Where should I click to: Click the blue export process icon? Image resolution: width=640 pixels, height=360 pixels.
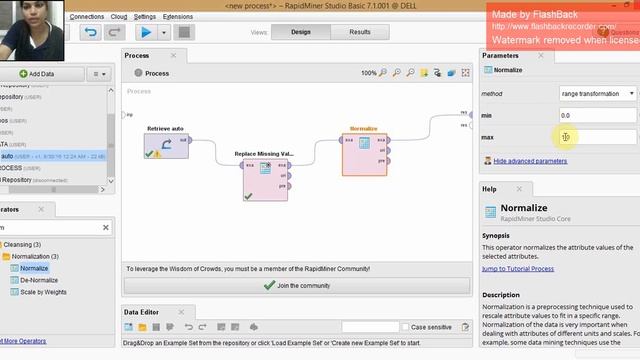click(x=451, y=73)
